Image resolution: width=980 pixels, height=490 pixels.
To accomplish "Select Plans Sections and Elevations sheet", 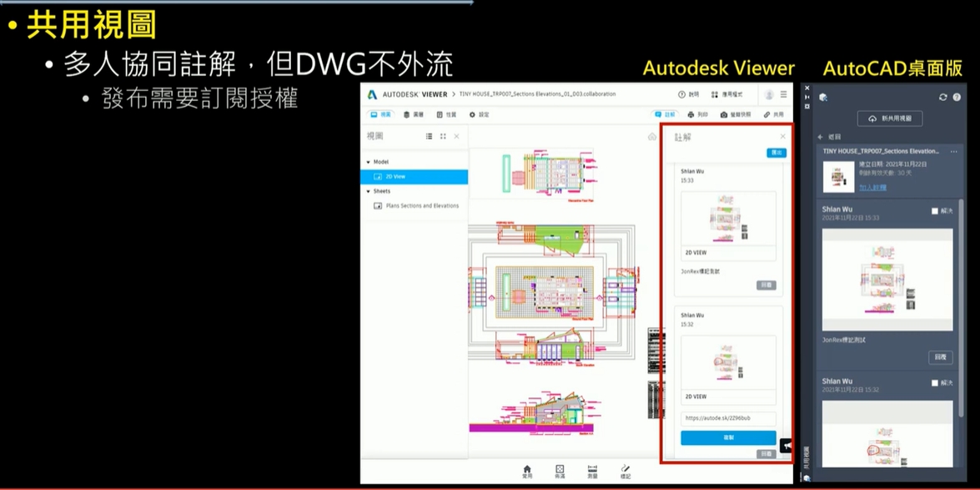I will click(421, 205).
